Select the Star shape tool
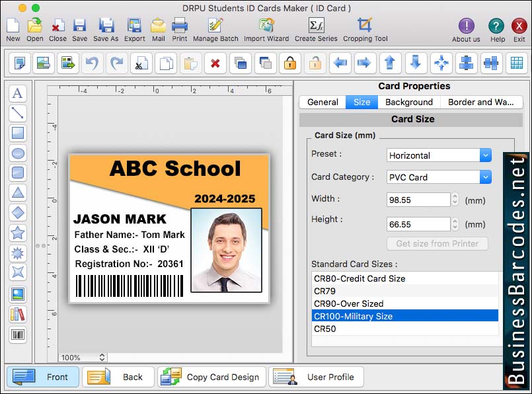The image size is (532, 394). pyautogui.click(x=18, y=233)
